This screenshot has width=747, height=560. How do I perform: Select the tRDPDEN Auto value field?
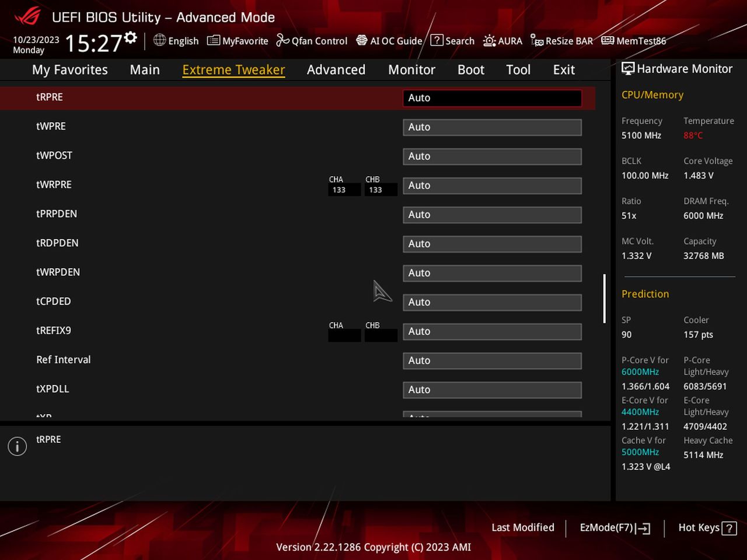click(493, 244)
